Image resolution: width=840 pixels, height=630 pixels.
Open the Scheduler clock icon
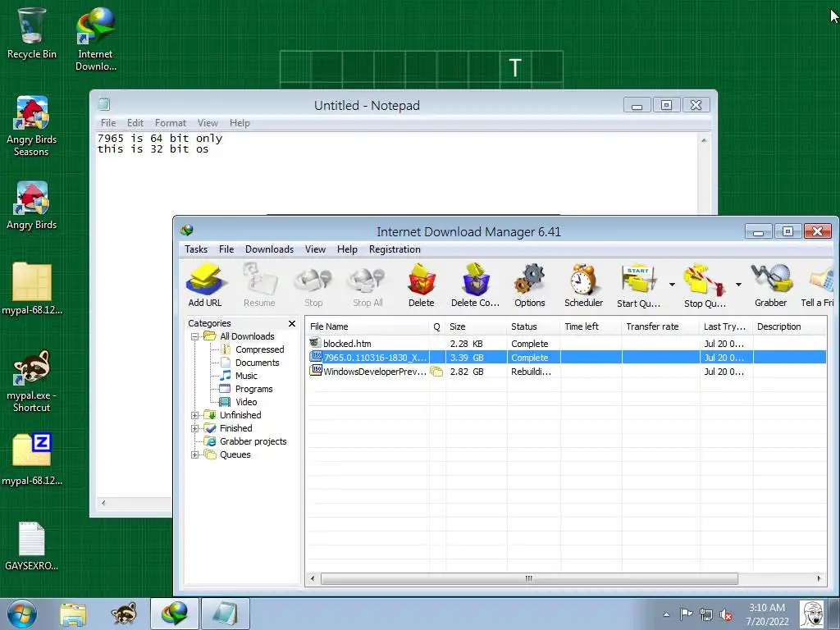click(583, 285)
